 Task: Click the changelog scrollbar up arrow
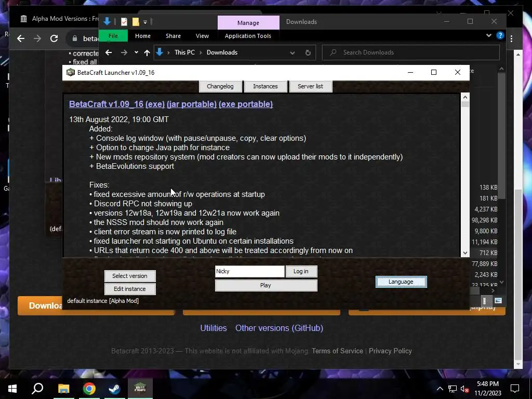(465, 97)
